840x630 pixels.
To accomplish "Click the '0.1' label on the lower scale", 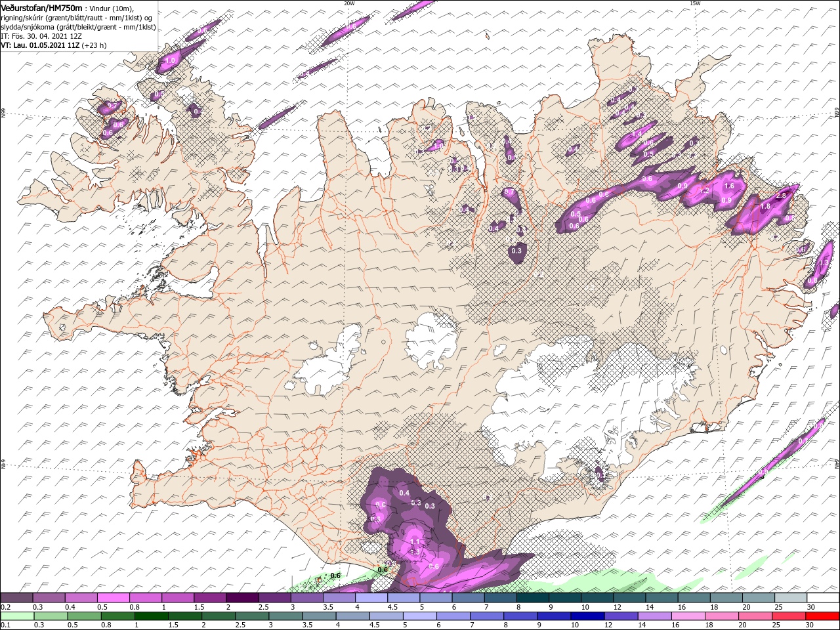I will click(5, 625).
